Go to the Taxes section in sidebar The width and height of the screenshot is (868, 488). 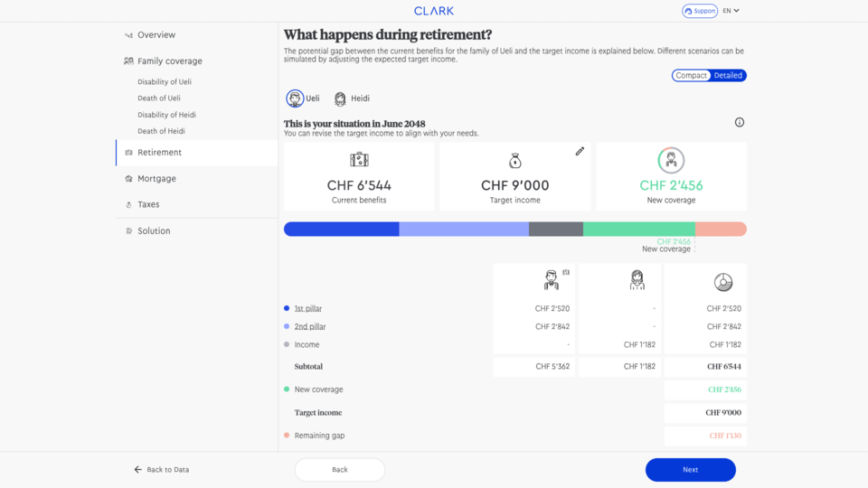click(x=148, y=205)
